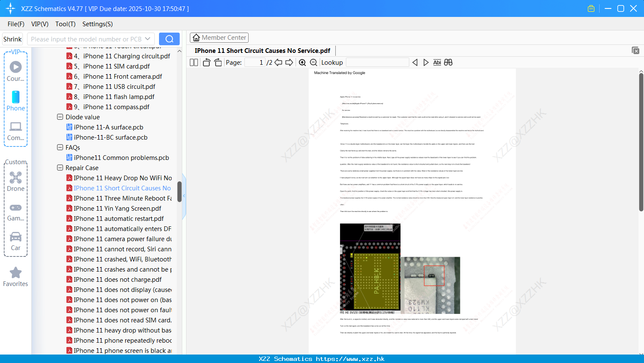The height and width of the screenshot is (363, 644).
Task: Collapse the FAQs tree node
Action: point(60,147)
